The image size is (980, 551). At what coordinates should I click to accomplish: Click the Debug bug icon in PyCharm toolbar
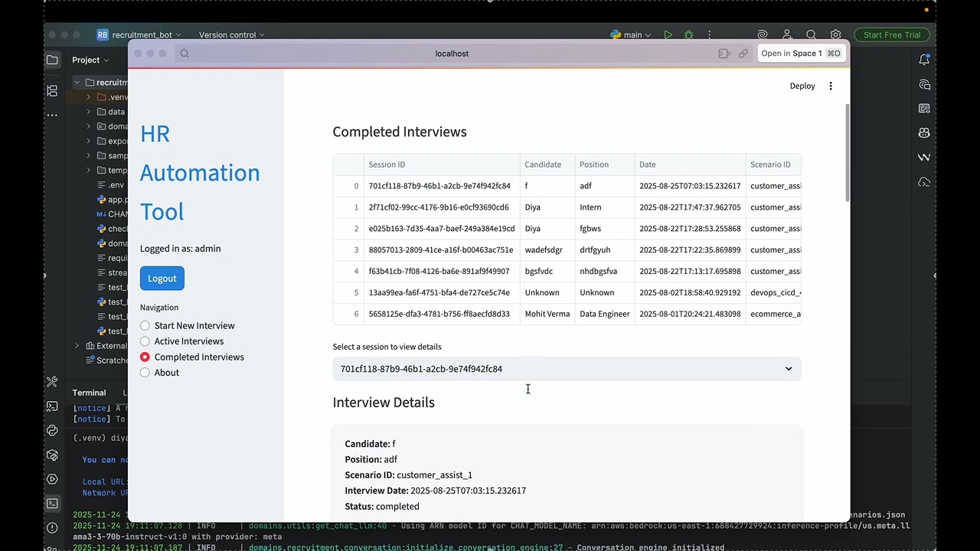point(688,34)
